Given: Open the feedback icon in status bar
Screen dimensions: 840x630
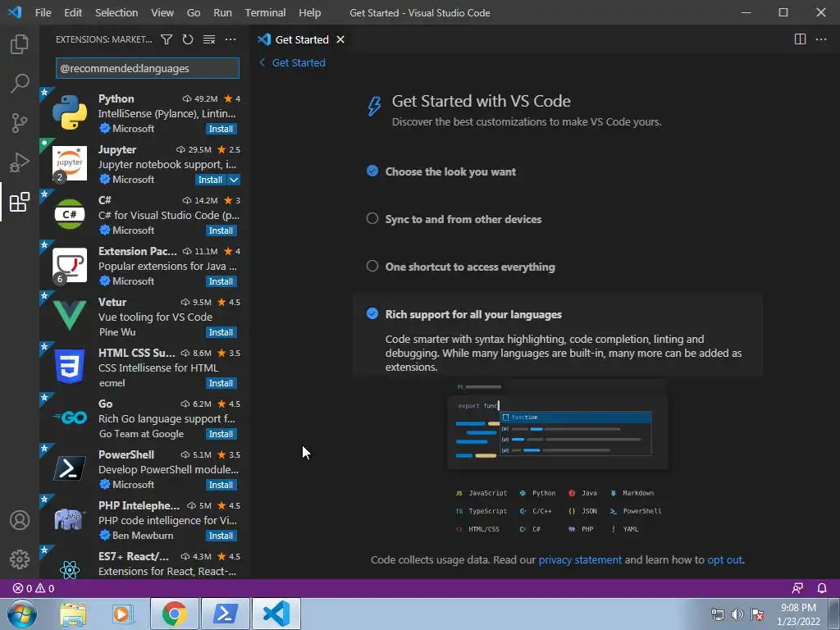Looking at the screenshot, I should [797, 588].
